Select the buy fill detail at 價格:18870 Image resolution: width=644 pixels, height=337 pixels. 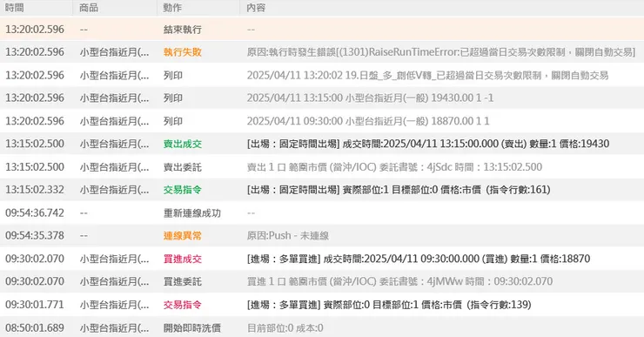pyautogui.click(x=419, y=259)
